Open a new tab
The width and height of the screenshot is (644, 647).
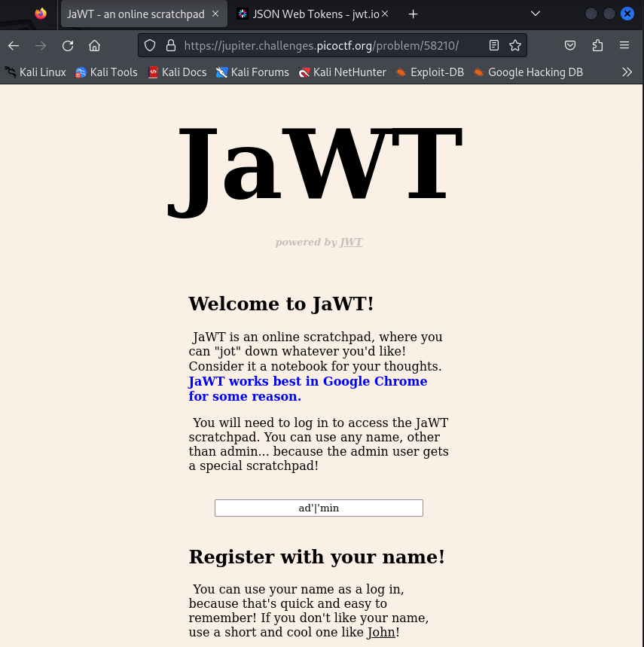[413, 14]
